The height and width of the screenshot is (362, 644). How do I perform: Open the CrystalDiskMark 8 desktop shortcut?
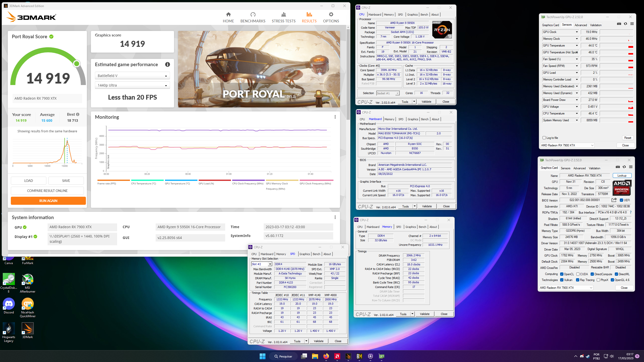(x=9, y=283)
